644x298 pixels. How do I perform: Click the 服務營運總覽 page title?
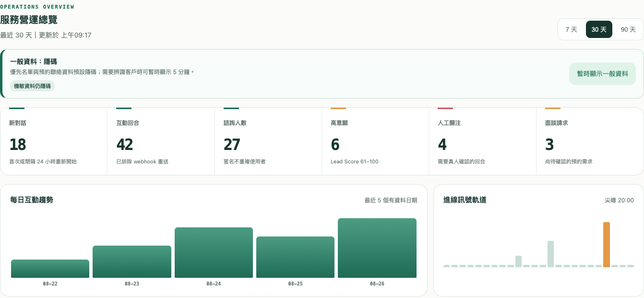click(29, 20)
